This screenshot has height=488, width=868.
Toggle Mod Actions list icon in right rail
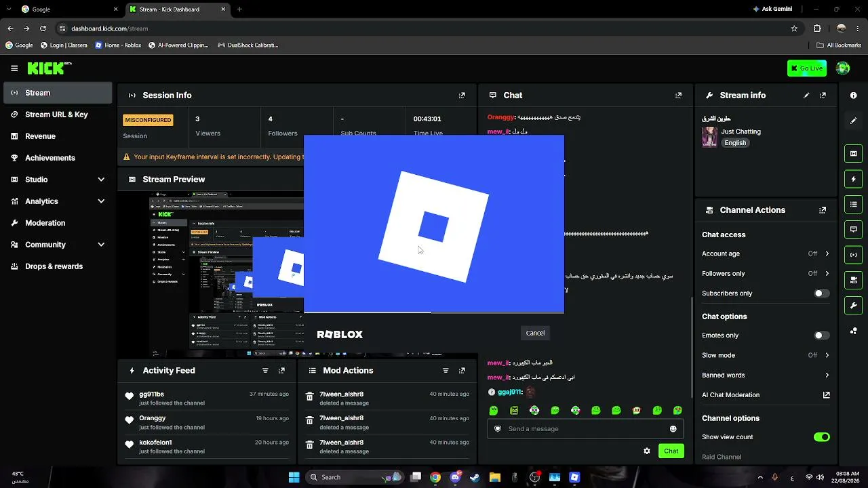click(854, 204)
